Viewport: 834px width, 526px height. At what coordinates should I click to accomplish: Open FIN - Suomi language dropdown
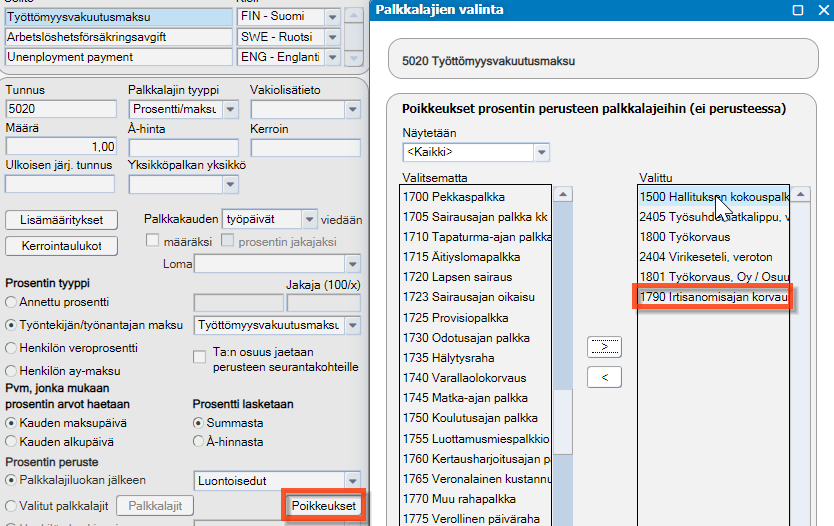(x=332, y=16)
